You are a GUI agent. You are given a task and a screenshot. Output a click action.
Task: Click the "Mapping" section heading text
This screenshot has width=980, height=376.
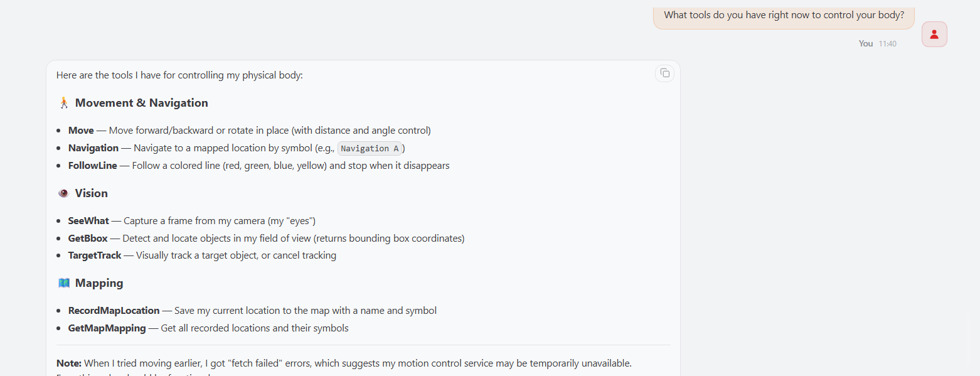[x=99, y=283]
